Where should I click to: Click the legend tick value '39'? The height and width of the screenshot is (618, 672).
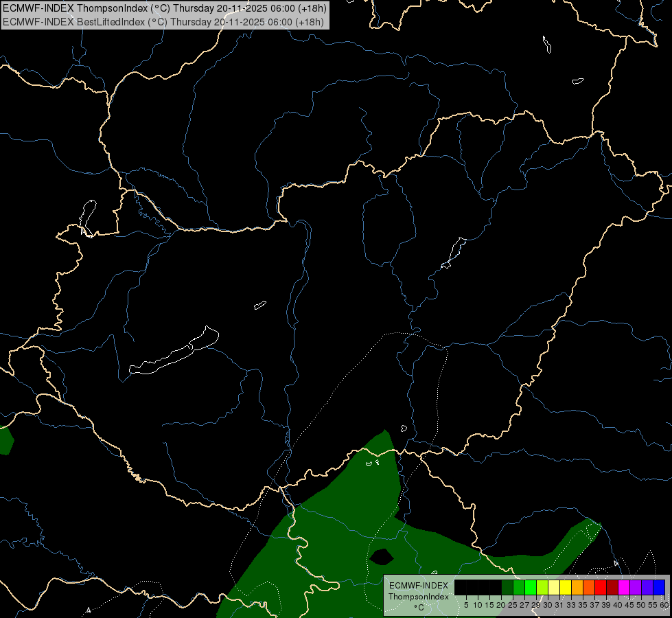(x=606, y=605)
